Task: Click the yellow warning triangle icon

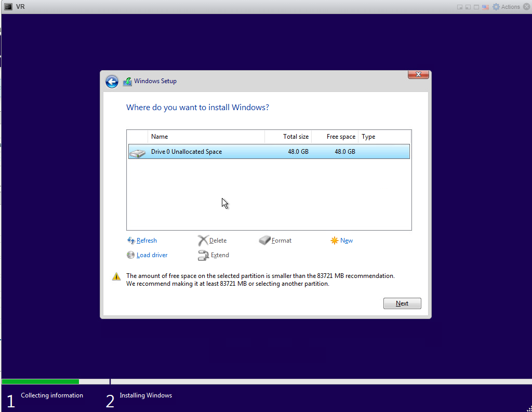Action: (116, 276)
